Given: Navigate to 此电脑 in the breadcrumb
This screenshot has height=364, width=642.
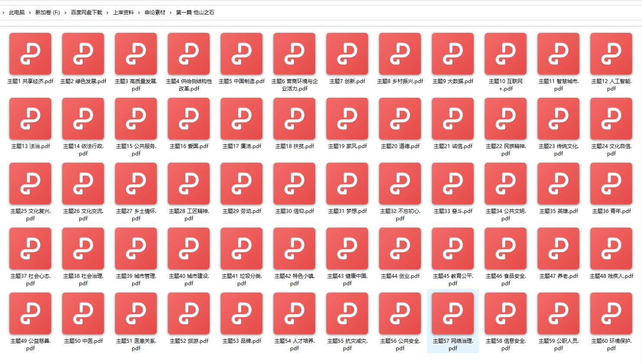Looking at the screenshot, I should click(17, 13).
